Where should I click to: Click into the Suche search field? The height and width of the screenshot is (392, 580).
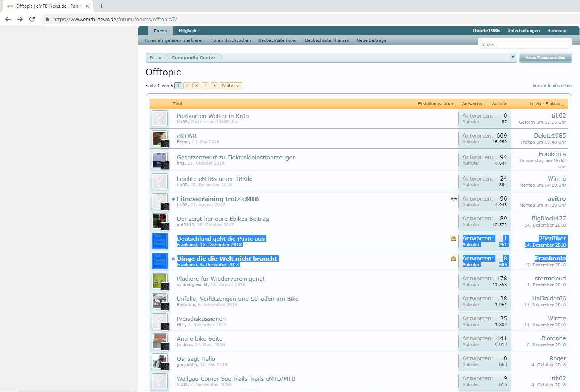click(x=524, y=44)
